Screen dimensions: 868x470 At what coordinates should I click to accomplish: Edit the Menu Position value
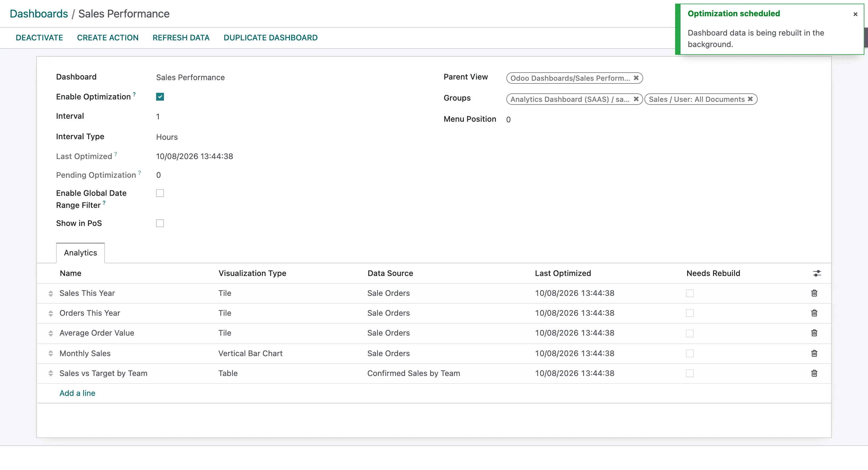tap(508, 120)
